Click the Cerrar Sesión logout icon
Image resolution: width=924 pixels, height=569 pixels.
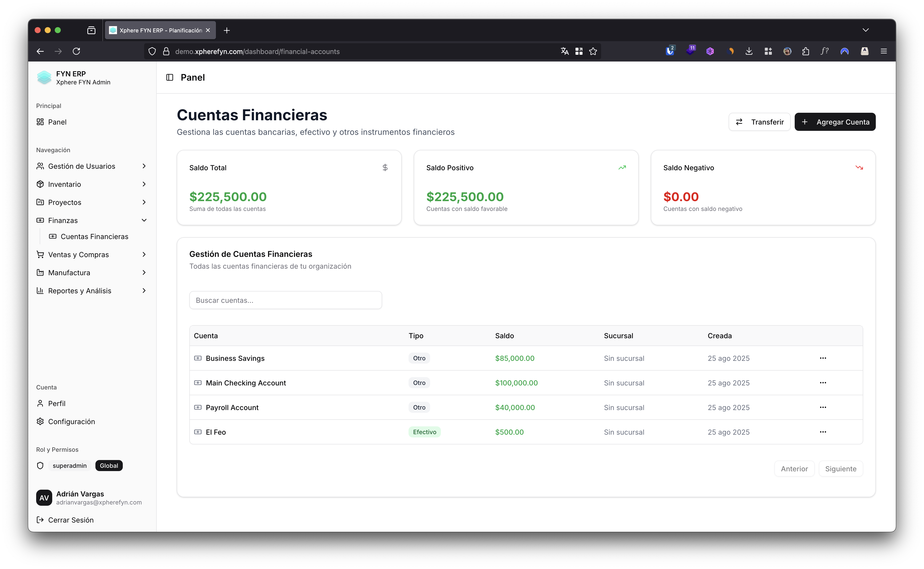pyautogui.click(x=40, y=520)
